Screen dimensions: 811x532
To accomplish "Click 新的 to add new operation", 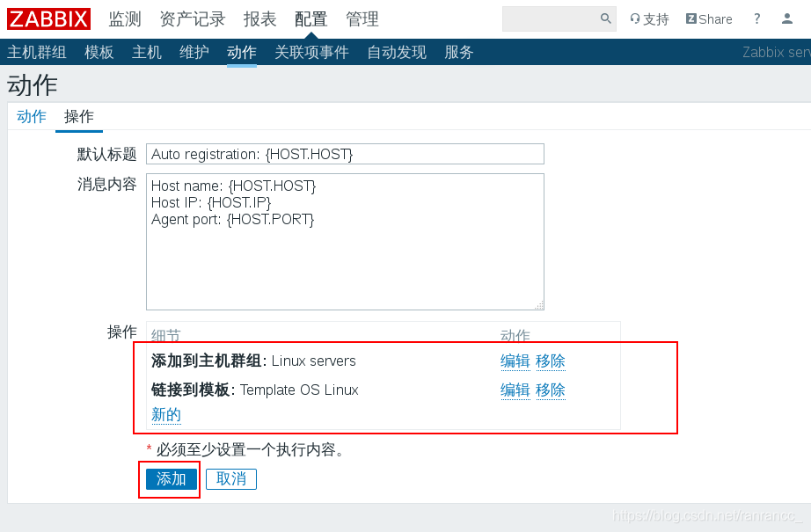I will tap(166, 415).
